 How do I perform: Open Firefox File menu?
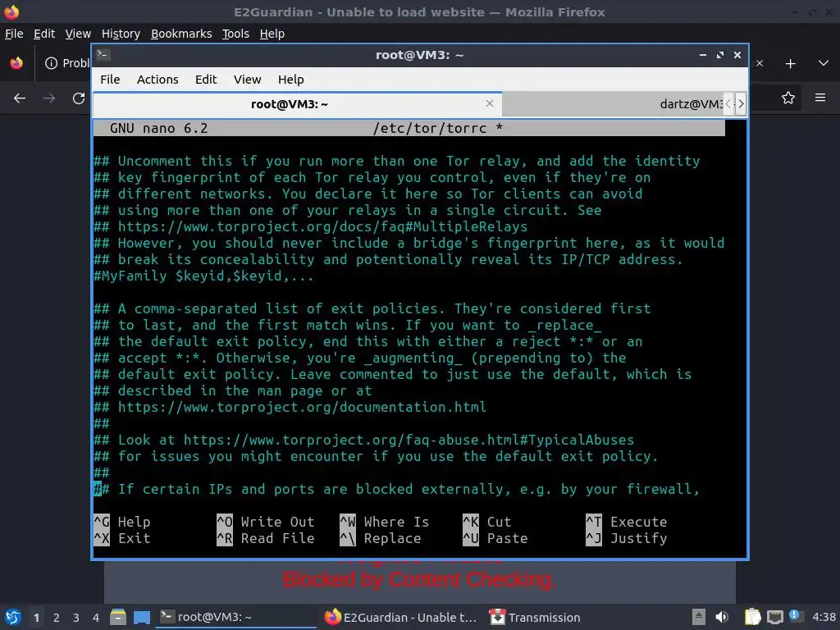coord(14,34)
